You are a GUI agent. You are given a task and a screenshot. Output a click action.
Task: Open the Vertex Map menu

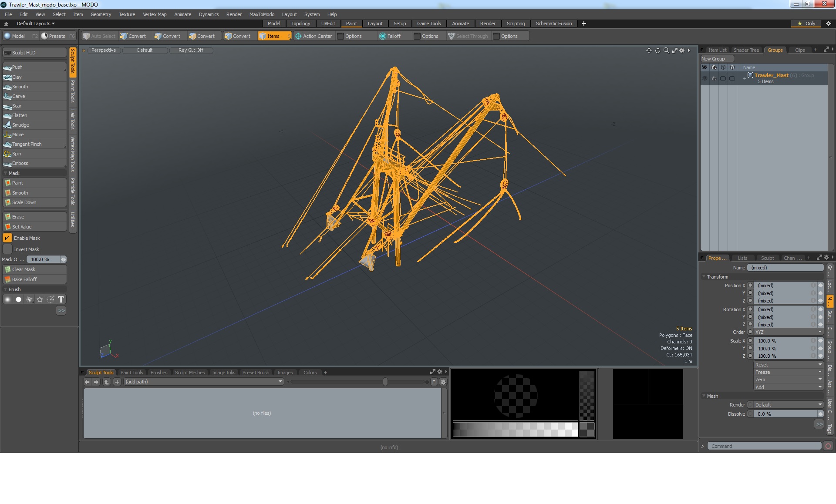pos(155,14)
